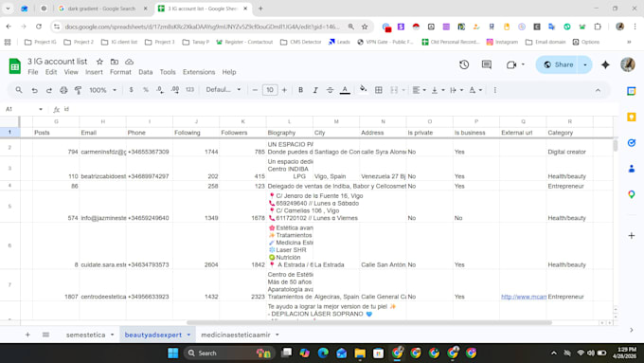This screenshot has height=363, width=644.
Task: Show the all sheets list
Action: [45, 335]
